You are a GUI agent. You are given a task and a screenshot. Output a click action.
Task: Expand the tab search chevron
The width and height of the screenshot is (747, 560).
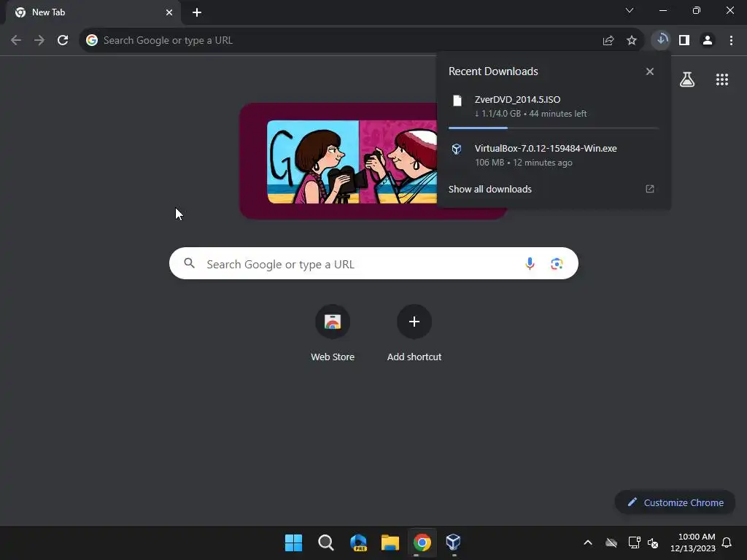(x=630, y=10)
